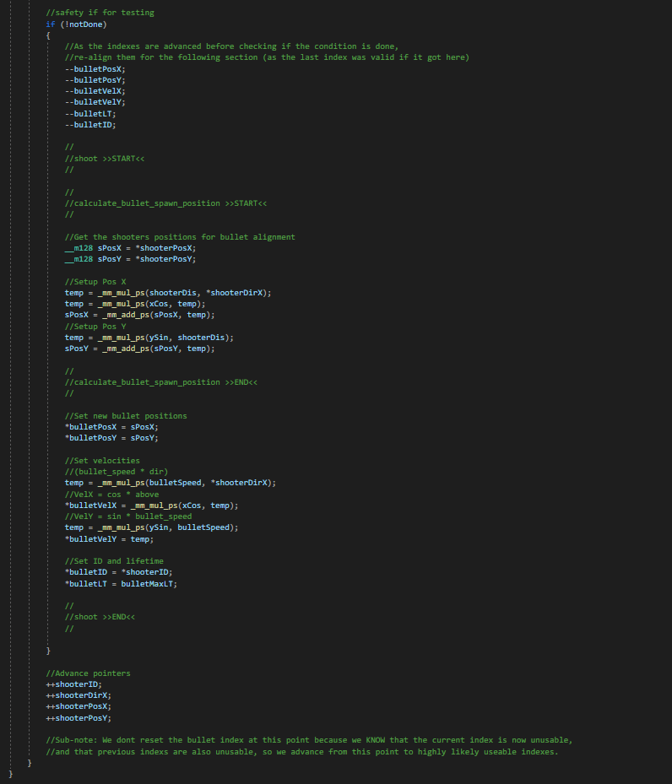672x784 pixels.
Task: Click the "//Advance pointers" comment
Action: tap(88, 673)
